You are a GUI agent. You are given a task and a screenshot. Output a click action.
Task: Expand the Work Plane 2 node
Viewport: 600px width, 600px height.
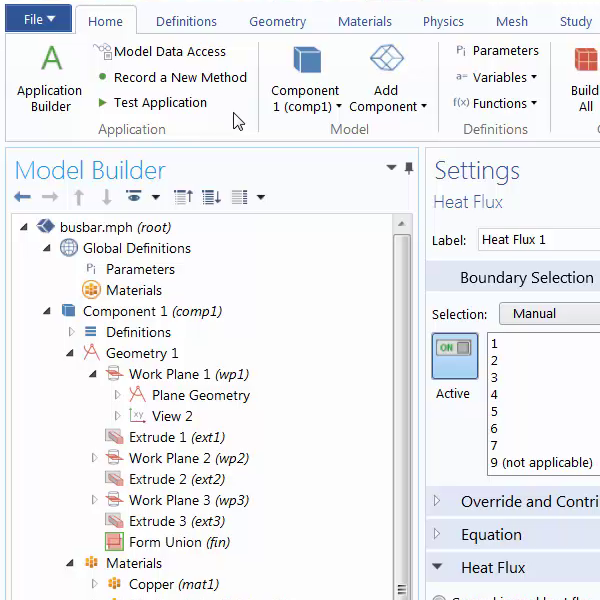pos(95,458)
